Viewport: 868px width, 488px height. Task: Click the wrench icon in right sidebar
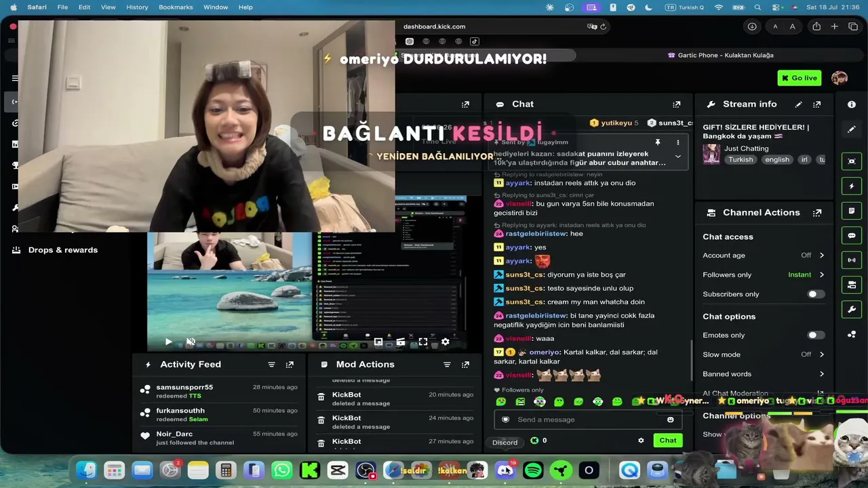tap(852, 309)
